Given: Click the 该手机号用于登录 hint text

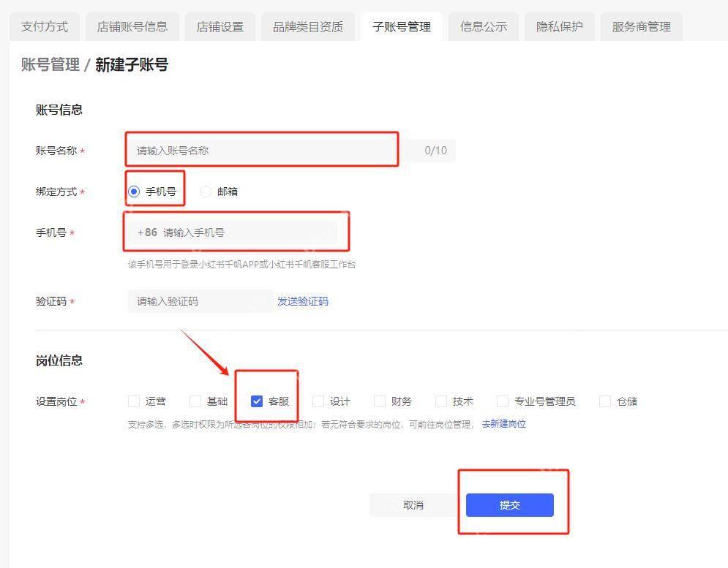Looking at the screenshot, I should (242, 265).
